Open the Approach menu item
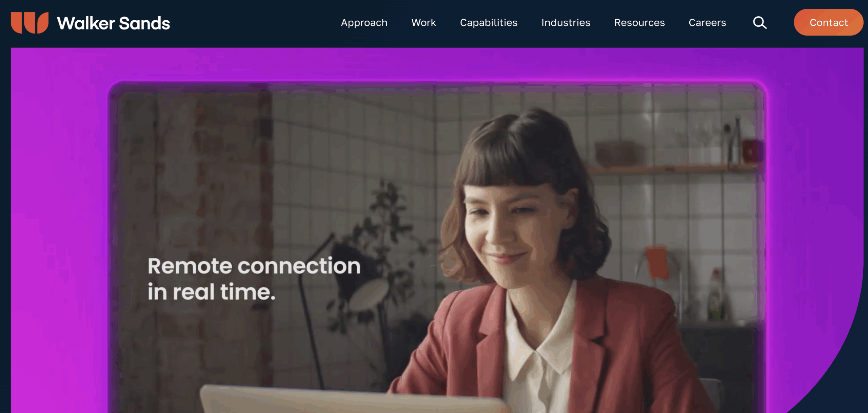 (364, 22)
